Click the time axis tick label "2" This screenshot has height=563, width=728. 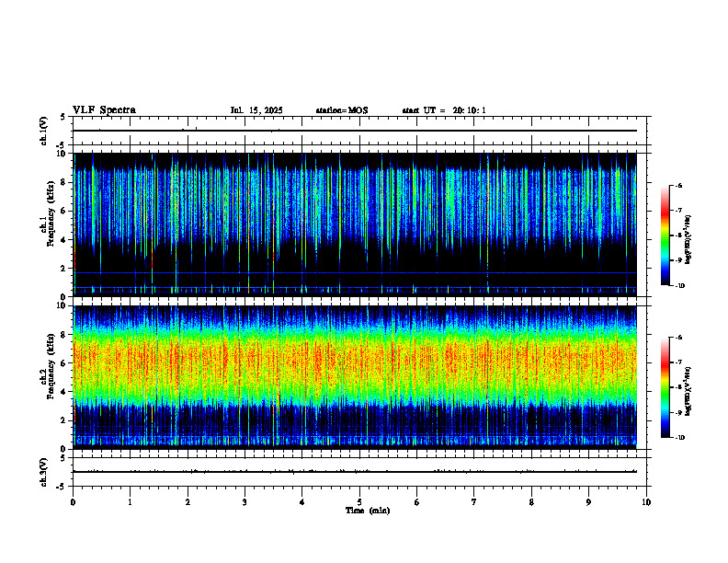tap(188, 502)
